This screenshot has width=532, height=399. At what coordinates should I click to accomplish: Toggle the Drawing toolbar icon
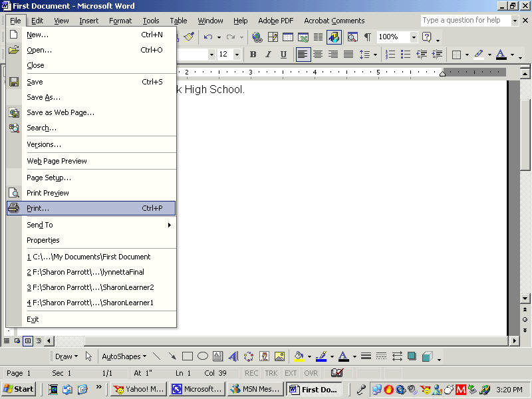click(x=334, y=37)
